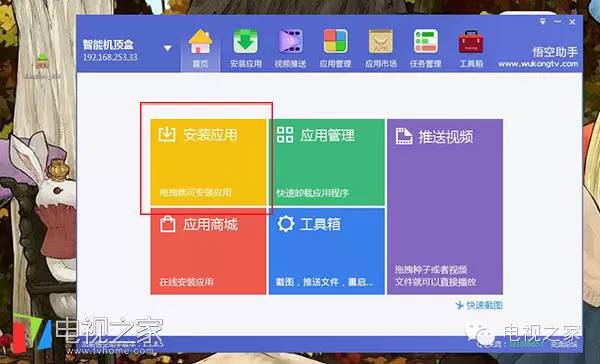This screenshot has height=364, width=600.
Task: Open the 首页 home tab
Action: pos(200,49)
